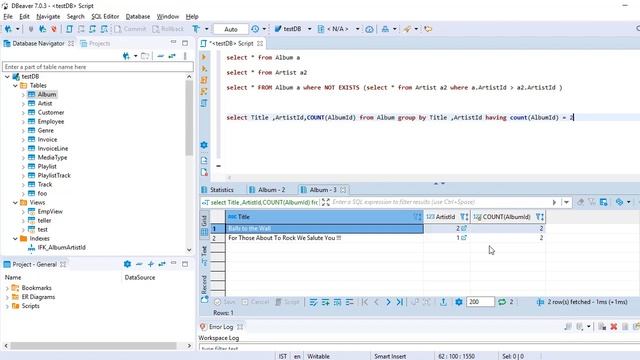The height and width of the screenshot is (360, 640).
Task: Click the Add row icon in results toolbar
Action: (325, 302)
